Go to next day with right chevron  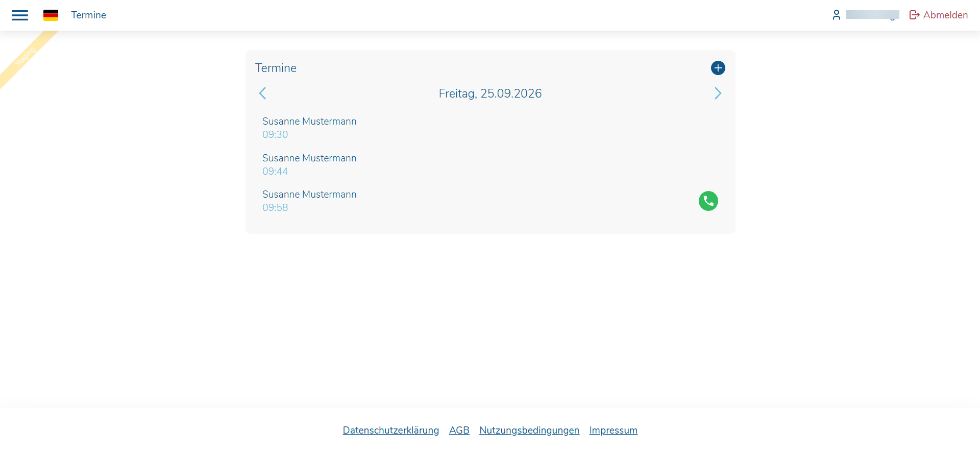[x=718, y=93]
